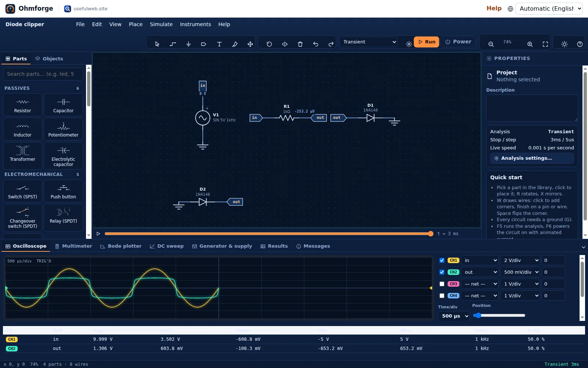
Task: Collapse the bottom instruments panel chevron
Action: click(583, 247)
